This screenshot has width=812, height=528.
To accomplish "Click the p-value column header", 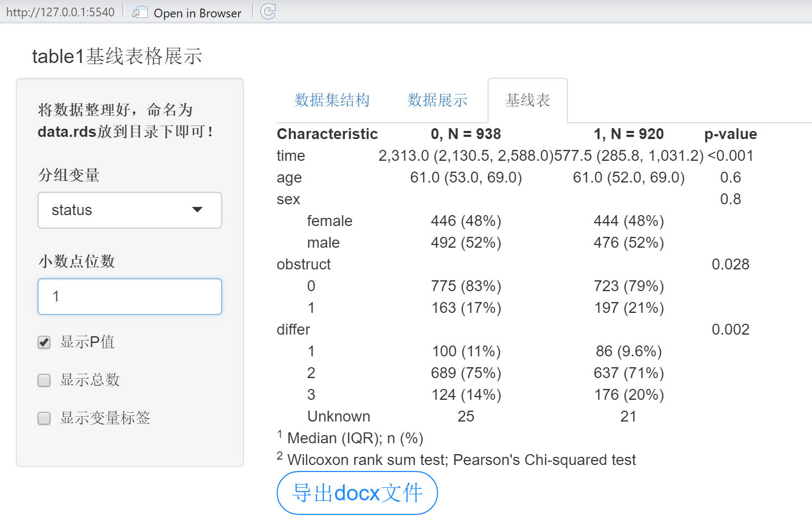I will 730,134.
